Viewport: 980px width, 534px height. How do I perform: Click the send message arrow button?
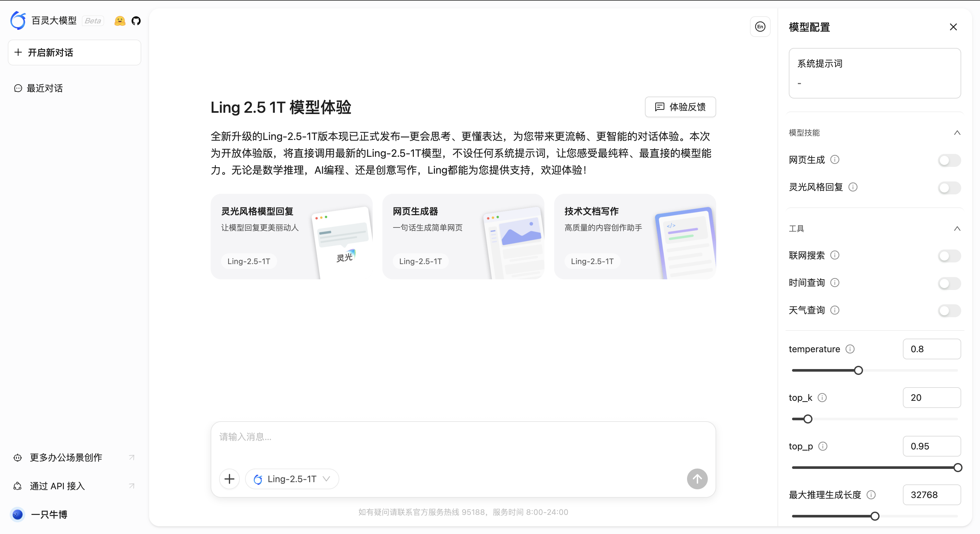click(697, 479)
